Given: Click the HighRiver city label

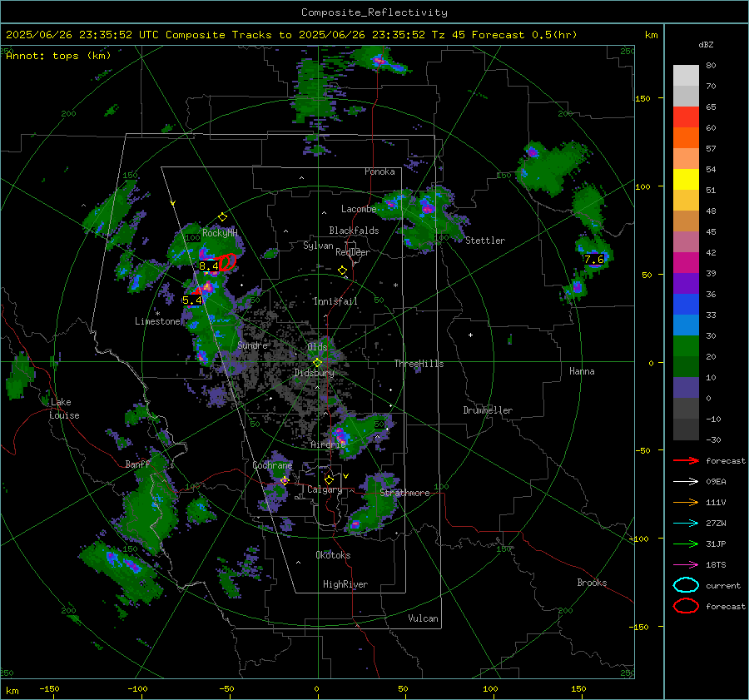Looking at the screenshot, I should click(x=345, y=584).
